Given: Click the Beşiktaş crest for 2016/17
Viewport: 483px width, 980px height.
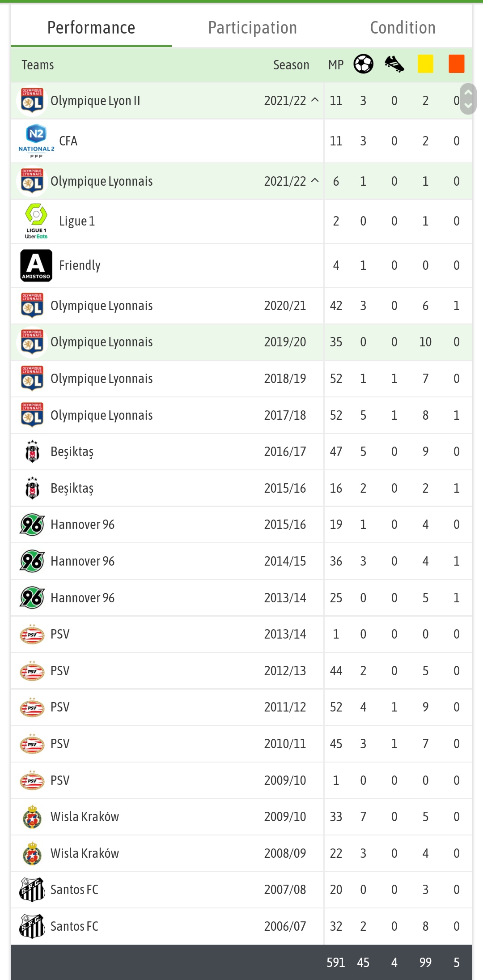Looking at the screenshot, I should coord(32,452).
